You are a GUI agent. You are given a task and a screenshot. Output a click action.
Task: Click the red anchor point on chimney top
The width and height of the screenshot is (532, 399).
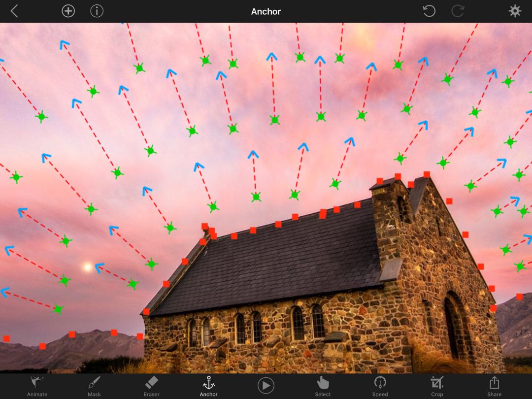click(x=398, y=176)
